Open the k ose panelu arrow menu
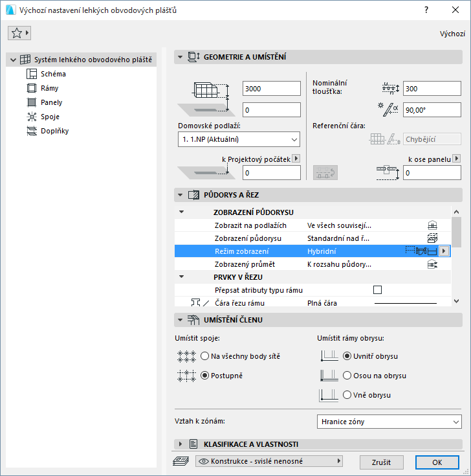 coord(456,159)
